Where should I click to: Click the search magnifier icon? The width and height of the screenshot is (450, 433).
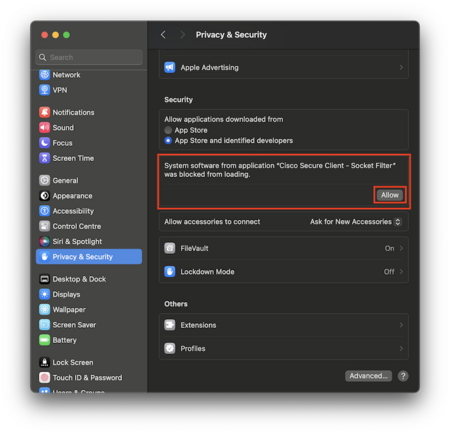tap(42, 57)
